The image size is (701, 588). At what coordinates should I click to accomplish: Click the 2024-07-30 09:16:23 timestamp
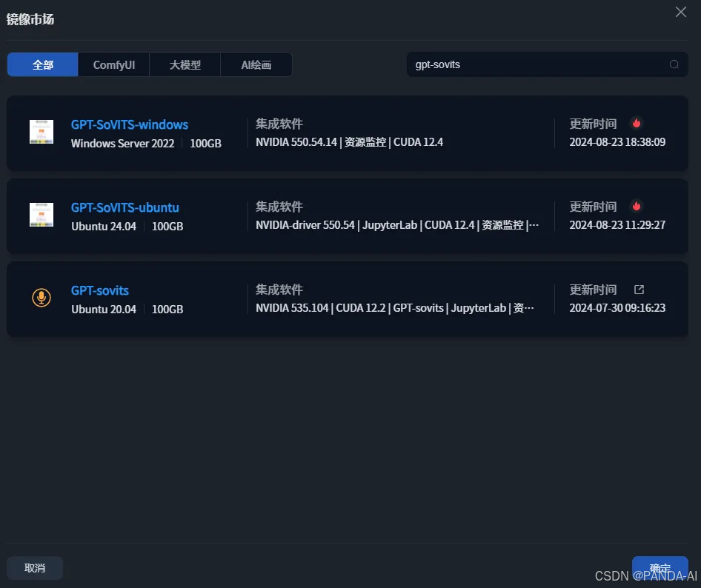coord(617,308)
